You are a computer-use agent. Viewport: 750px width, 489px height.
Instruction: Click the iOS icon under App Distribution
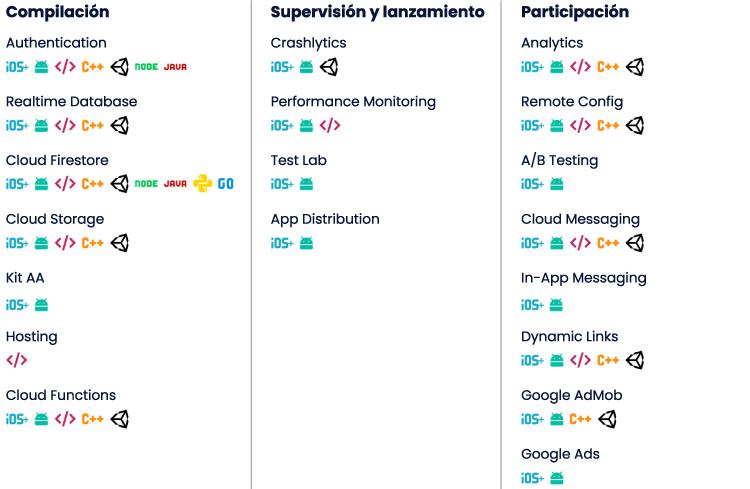(x=282, y=243)
